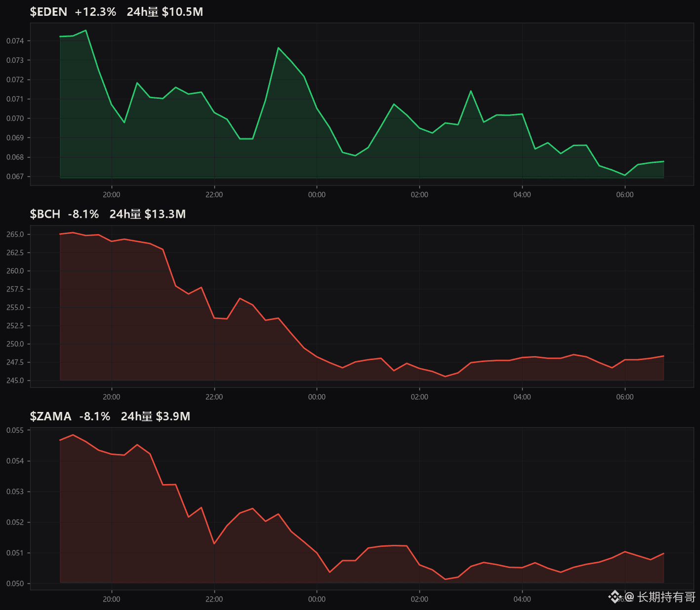
Task: Click the 04:00 time label under BCH chart
Action: [x=522, y=397]
